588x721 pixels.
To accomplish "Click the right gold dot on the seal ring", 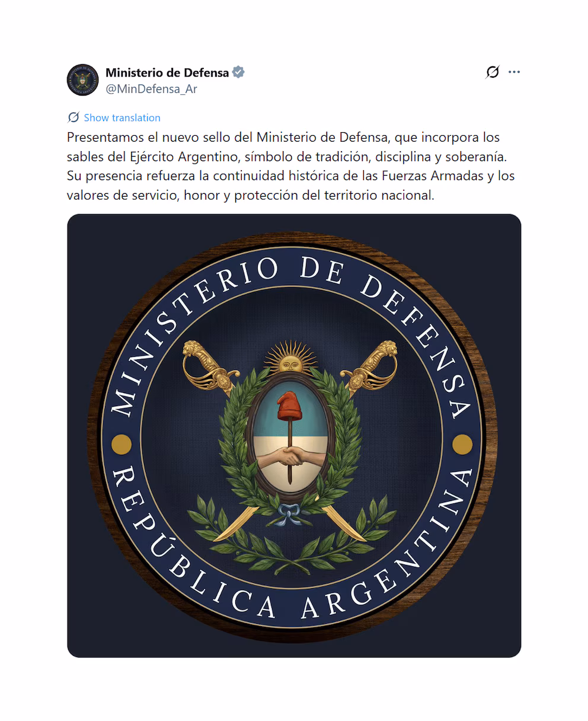I will (x=462, y=444).
